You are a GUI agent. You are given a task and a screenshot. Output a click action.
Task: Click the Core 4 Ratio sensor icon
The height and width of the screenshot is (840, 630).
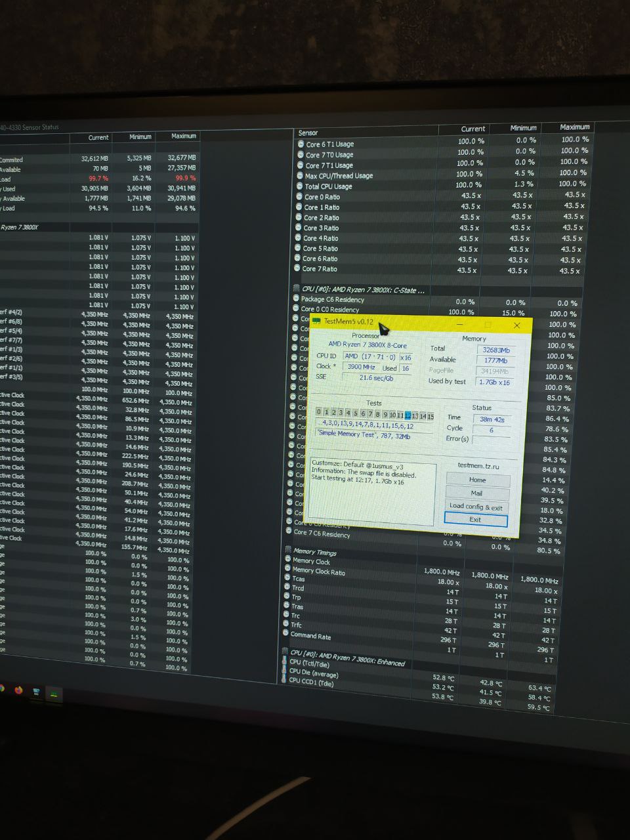click(x=298, y=238)
